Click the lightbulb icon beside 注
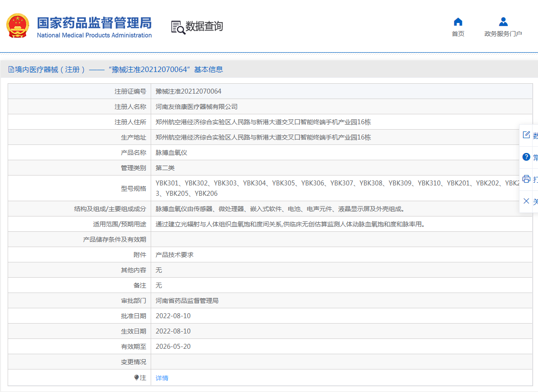538x392 pixels. [x=136, y=378]
